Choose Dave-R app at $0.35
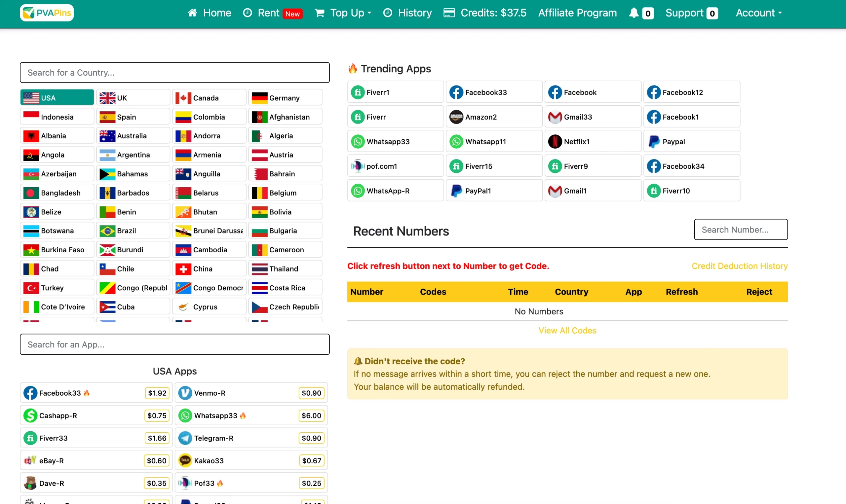This screenshot has height=504, width=846. click(96, 483)
